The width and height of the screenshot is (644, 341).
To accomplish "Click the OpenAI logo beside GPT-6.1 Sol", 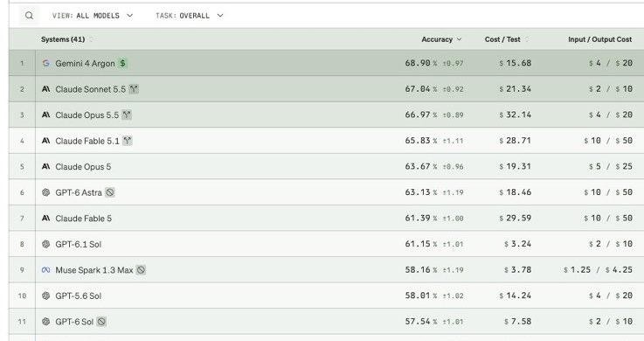I will [46, 244].
